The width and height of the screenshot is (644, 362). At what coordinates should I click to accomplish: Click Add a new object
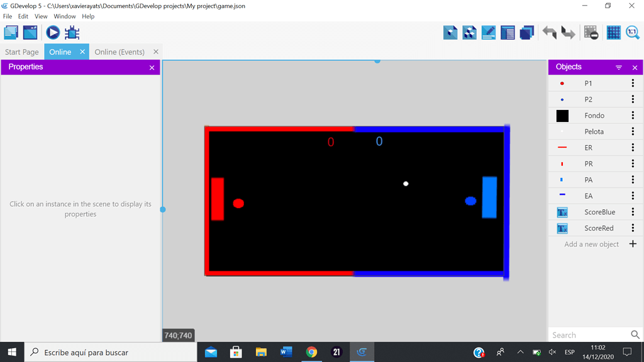coord(590,244)
